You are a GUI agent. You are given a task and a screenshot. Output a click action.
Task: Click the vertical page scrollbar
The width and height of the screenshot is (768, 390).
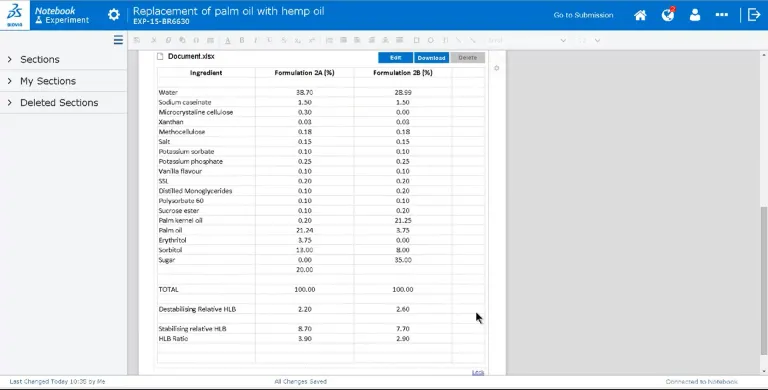[x=764, y=280]
